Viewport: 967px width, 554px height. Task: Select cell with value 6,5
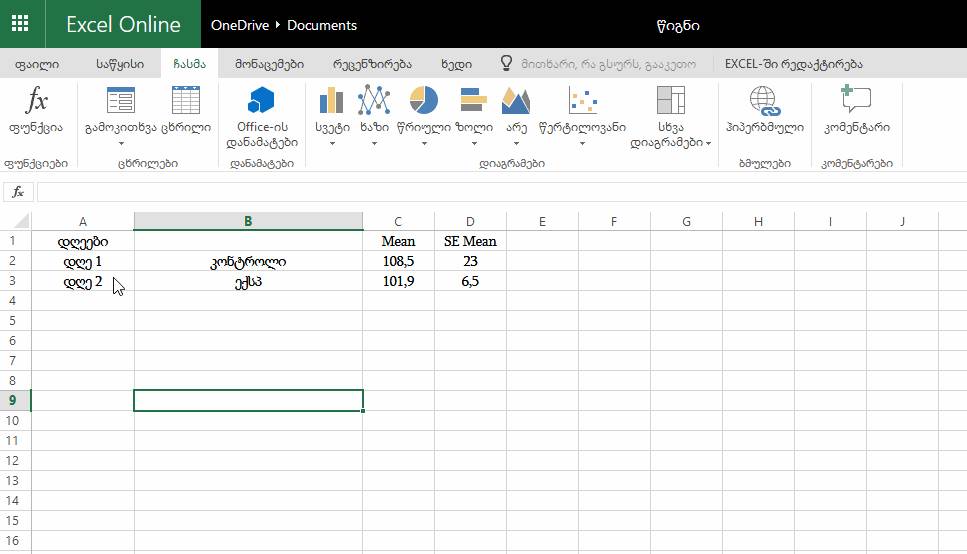pyautogui.click(x=470, y=281)
